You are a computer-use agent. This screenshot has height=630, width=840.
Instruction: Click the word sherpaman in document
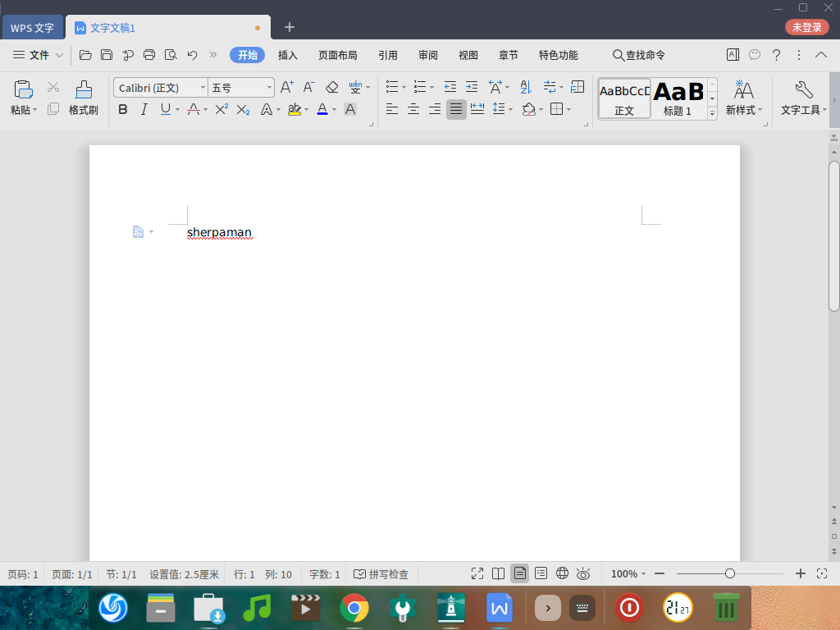(219, 232)
